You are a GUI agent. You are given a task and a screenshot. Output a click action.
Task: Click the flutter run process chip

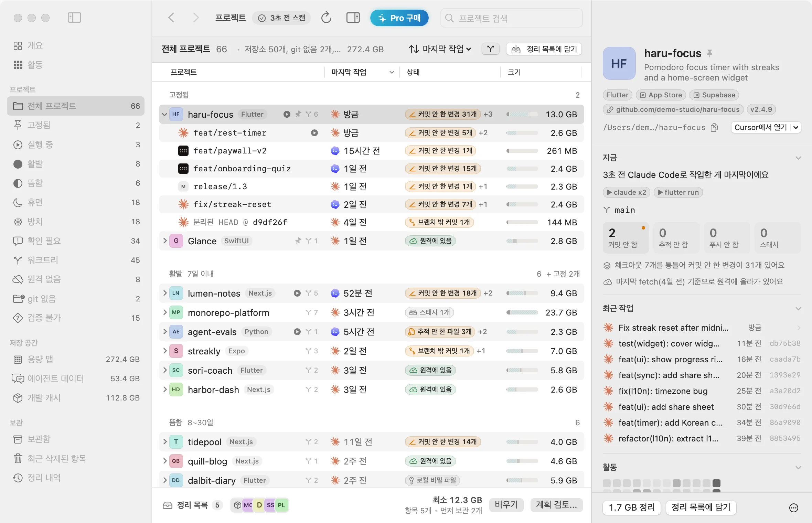tap(678, 192)
